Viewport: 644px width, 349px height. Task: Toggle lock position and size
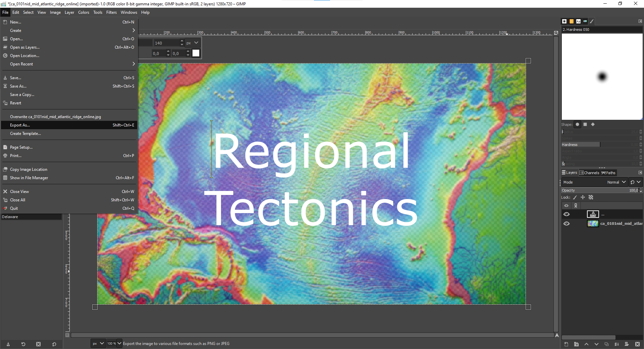point(583,197)
